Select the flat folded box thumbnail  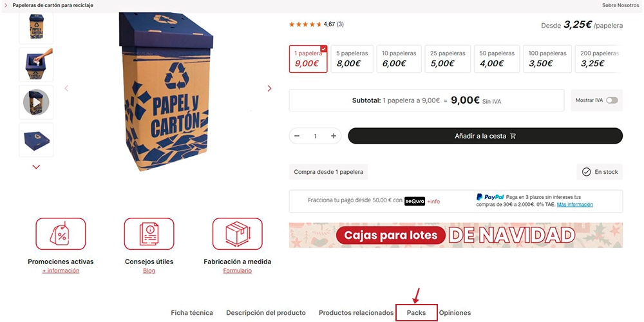coord(36,140)
